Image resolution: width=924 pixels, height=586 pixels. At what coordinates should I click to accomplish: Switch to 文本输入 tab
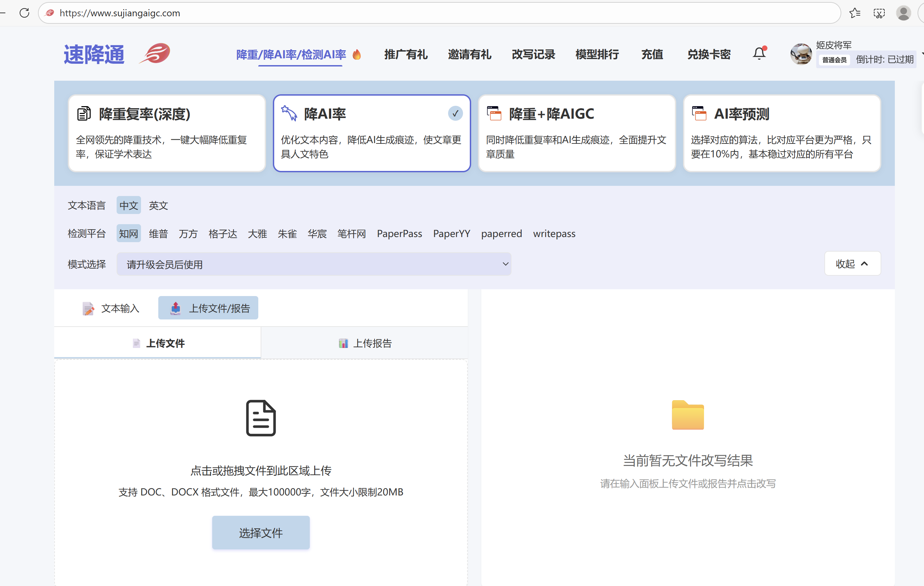[x=111, y=308]
